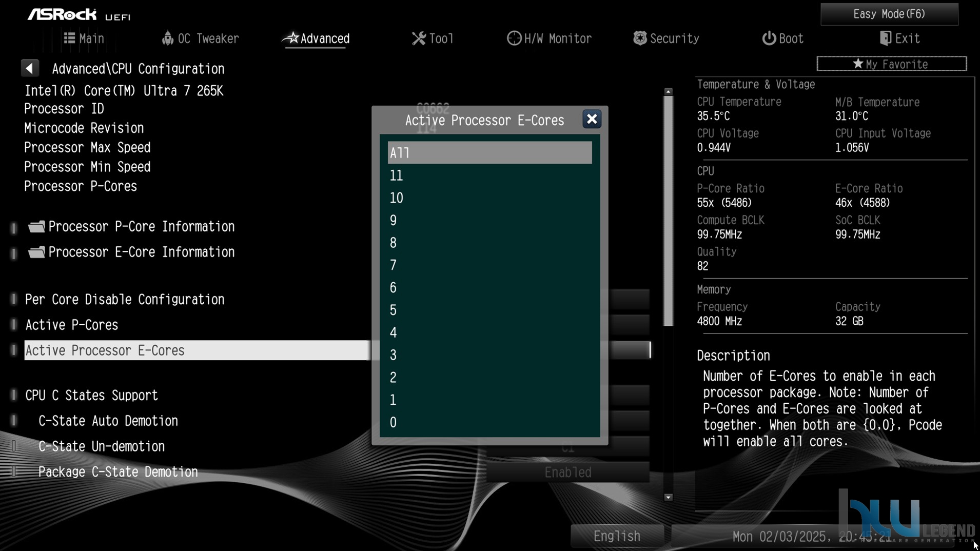Select 1 active E-Core
Screen dimensions: 980x551
[x=489, y=400]
